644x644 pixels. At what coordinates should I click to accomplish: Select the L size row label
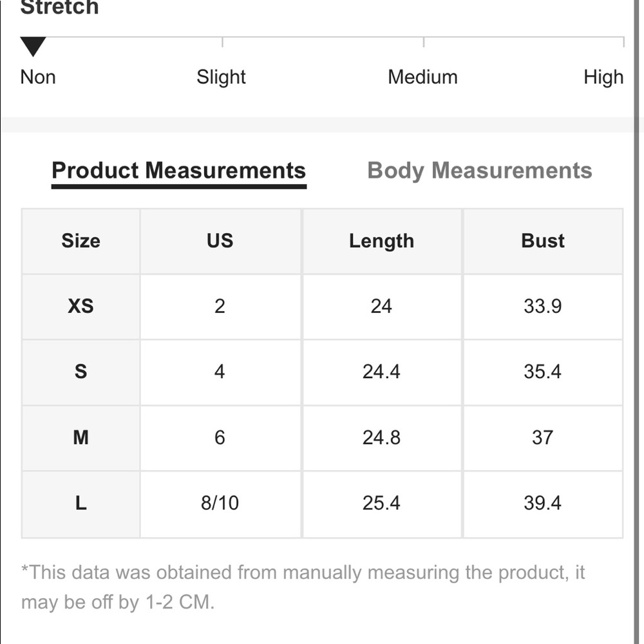pos(80,503)
